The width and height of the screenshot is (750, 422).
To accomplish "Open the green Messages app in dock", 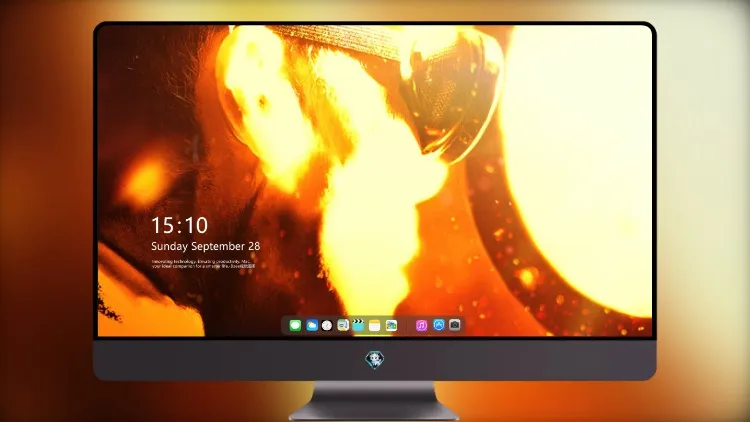I will [x=295, y=325].
